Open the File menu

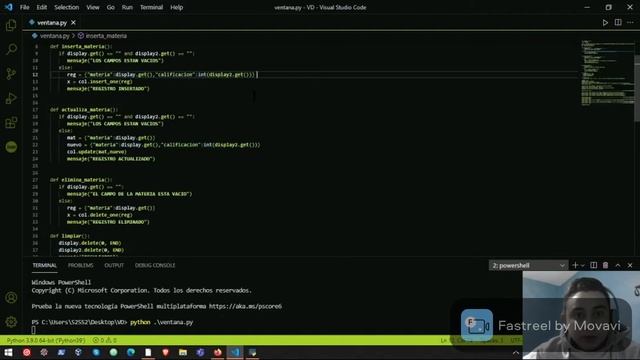(x=24, y=7)
